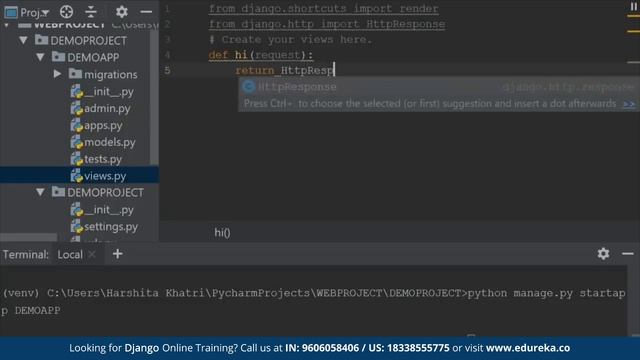Image resolution: width=640 pixels, height=360 pixels.
Task: Close the Local terminal tab
Action: [x=92, y=254]
